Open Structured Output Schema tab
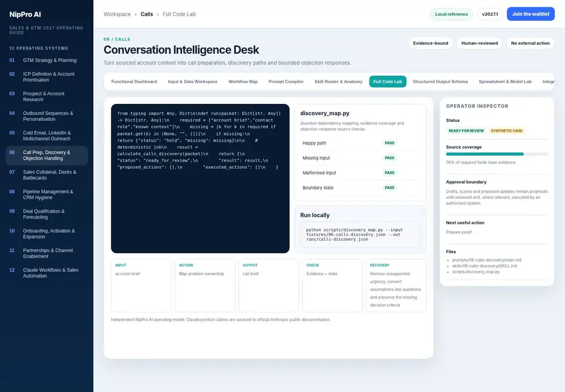 coord(440,82)
